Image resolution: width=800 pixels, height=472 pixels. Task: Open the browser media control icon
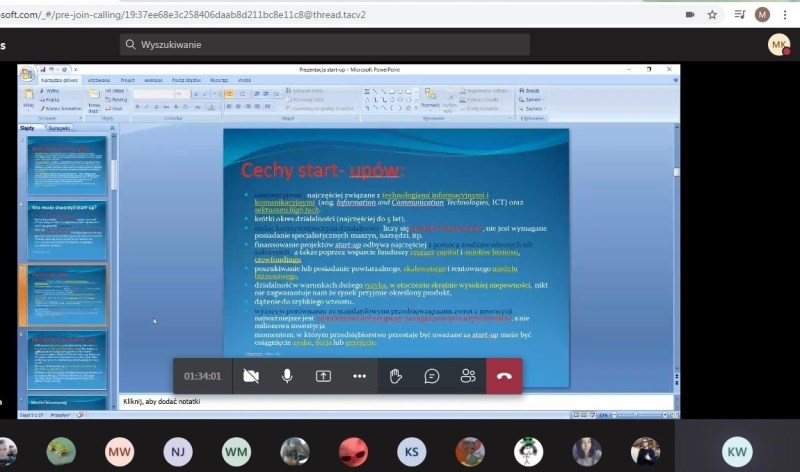tap(739, 15)
